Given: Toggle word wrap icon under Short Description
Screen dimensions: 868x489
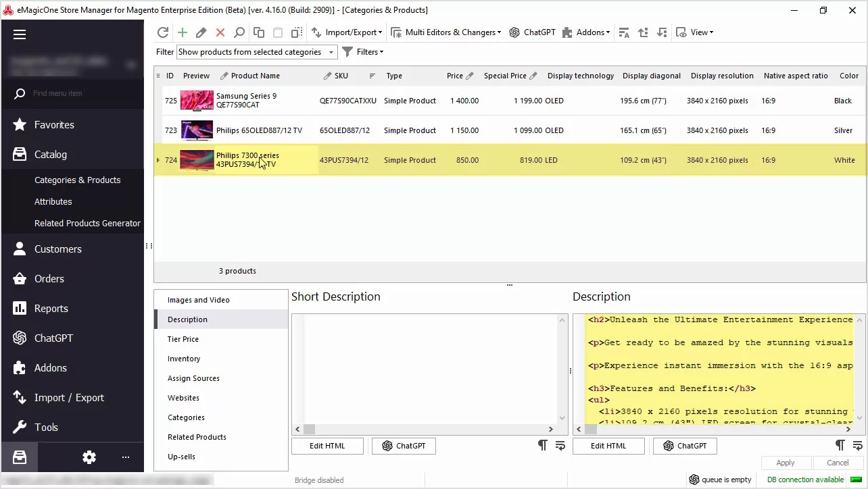Looking at the screenshot, I should coord(560,445).
